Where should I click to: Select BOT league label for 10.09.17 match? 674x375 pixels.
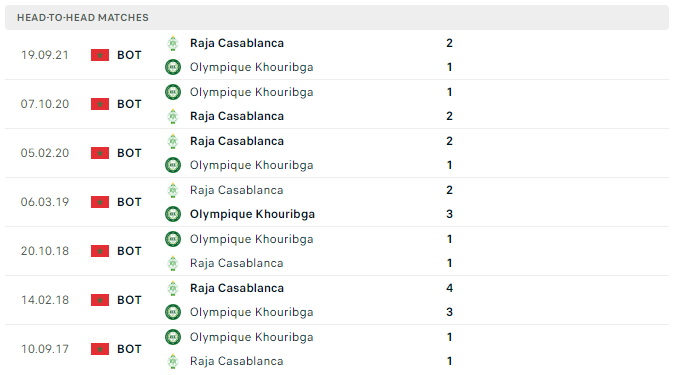click(x=129, y=349)
